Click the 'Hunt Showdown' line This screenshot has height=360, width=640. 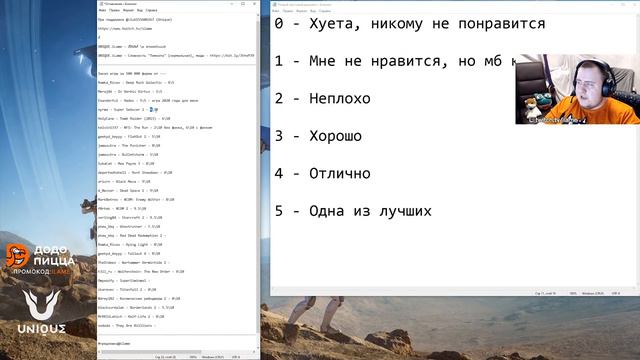coord(135,172)
